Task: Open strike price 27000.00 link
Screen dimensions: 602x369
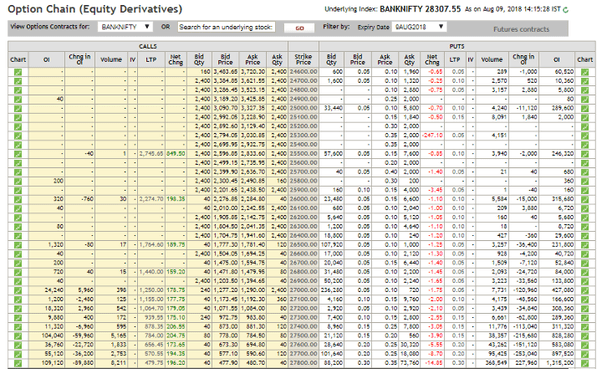Action: coord(303,290)
